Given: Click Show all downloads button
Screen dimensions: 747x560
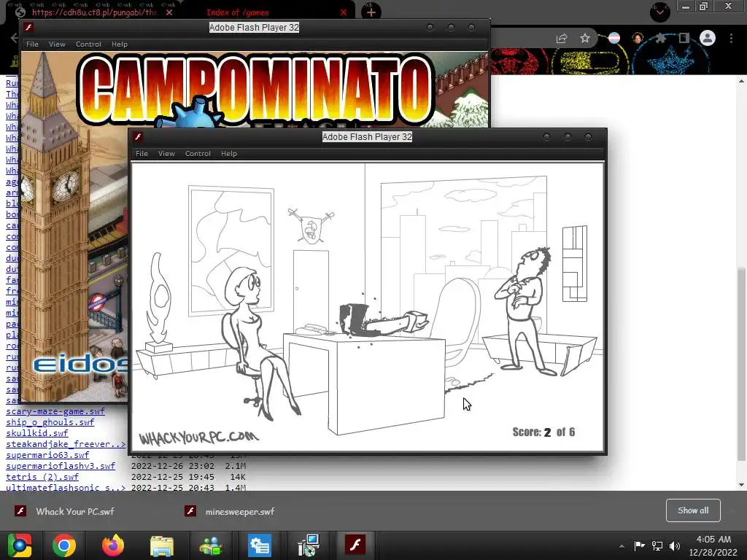Looking at the screenshot, I should [x=693, y=510].
